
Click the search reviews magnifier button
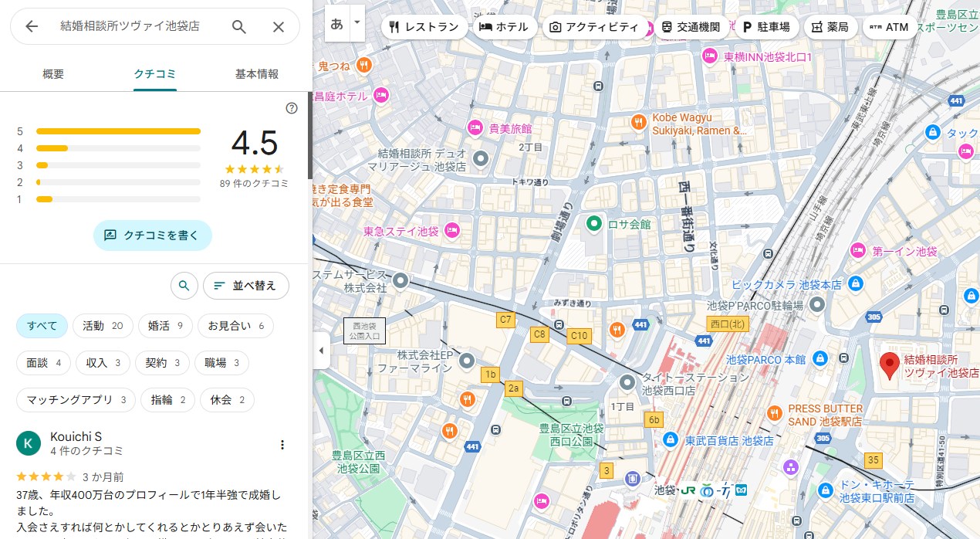[184, 286]
